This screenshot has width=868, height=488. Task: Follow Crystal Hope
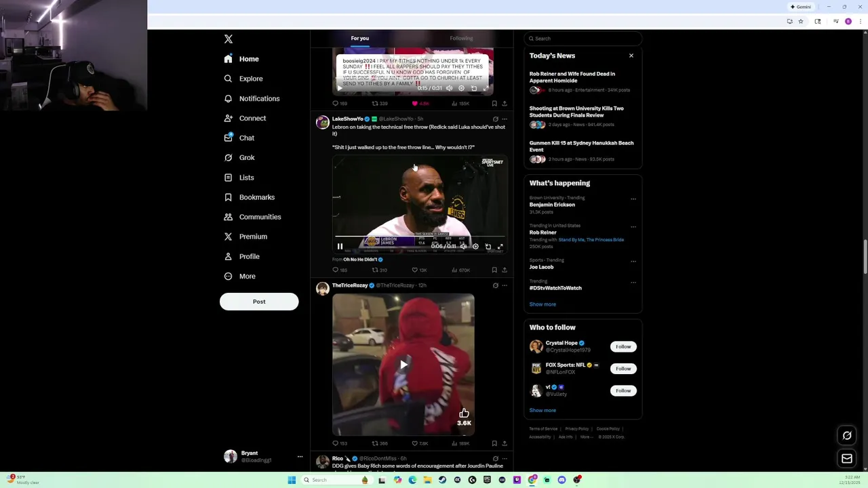pos(623,346)
